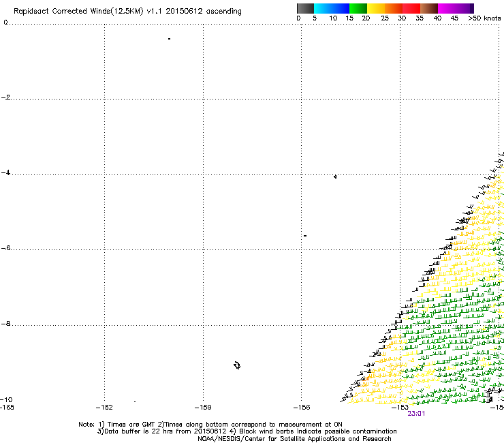Click the '10' legend scale label

[333, 18]
